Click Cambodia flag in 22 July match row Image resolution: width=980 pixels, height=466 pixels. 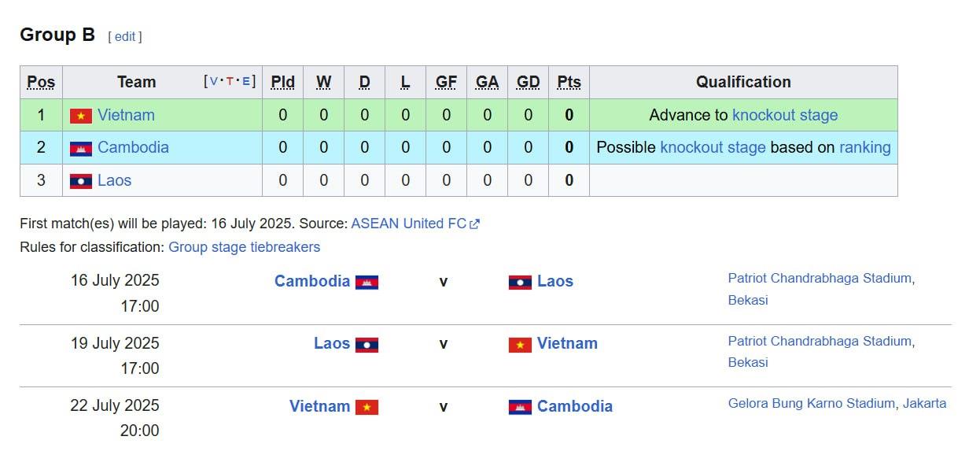click(520, 407)
